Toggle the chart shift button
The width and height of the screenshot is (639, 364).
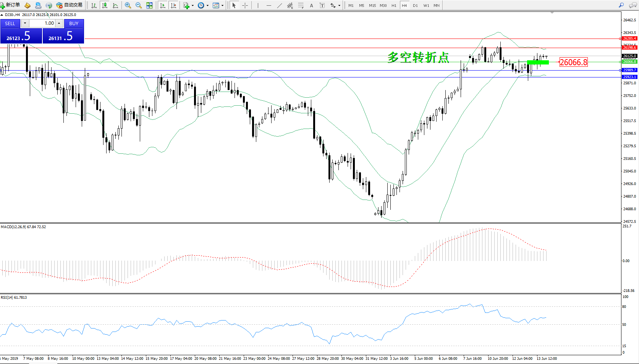pyautogui.click(x=173, y=5)
